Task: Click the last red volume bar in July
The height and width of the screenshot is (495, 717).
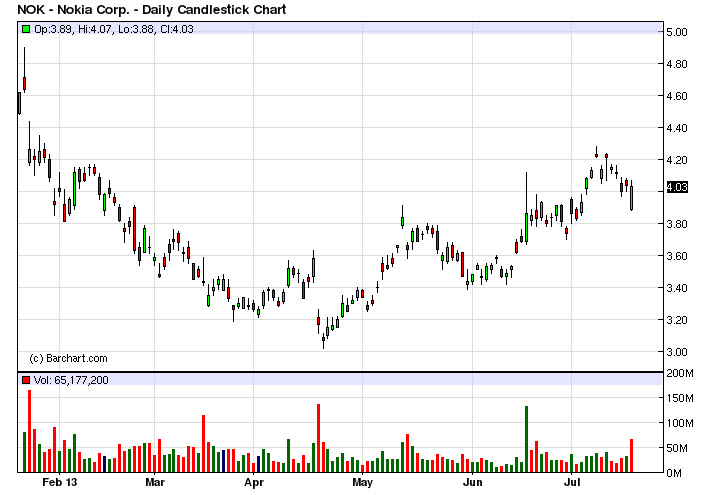Action: pyautogui.click(x=631, y=456)
